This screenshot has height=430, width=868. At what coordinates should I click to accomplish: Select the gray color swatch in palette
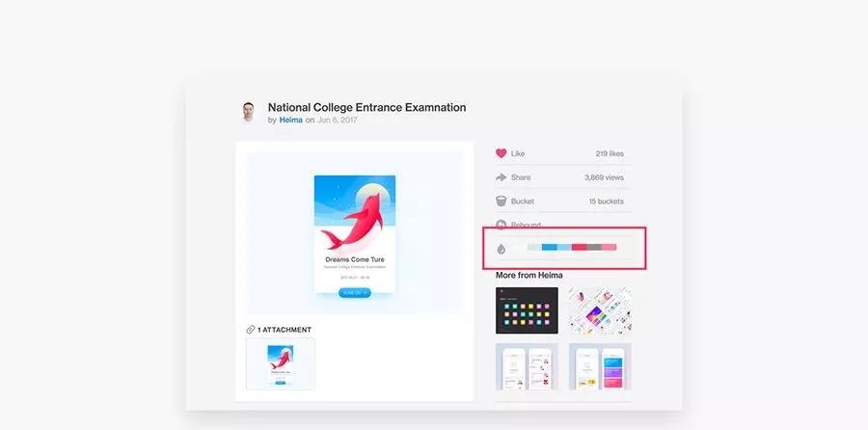(594, 248)
